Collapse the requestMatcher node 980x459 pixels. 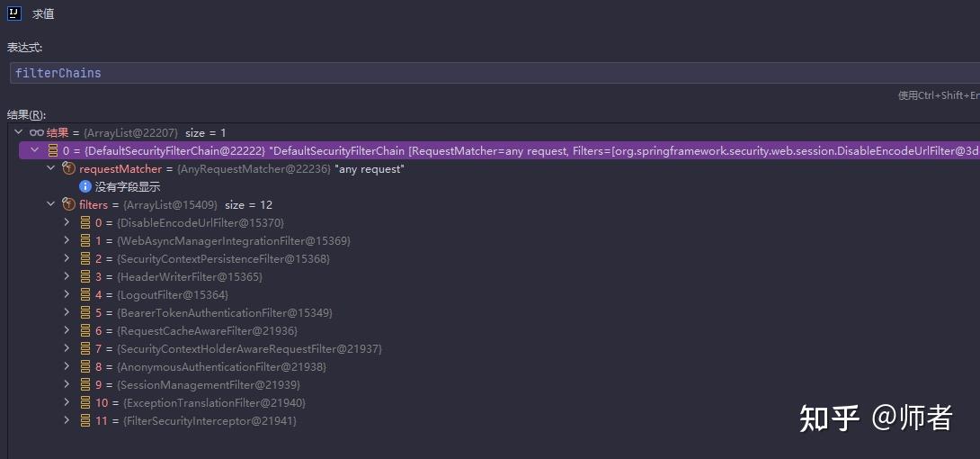[x=50, y=168]
